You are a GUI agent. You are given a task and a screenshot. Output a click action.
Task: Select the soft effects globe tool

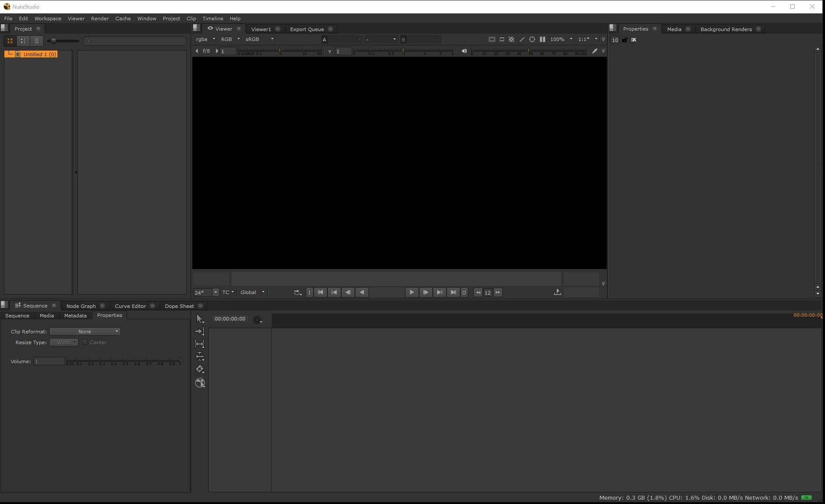(200, 383)
